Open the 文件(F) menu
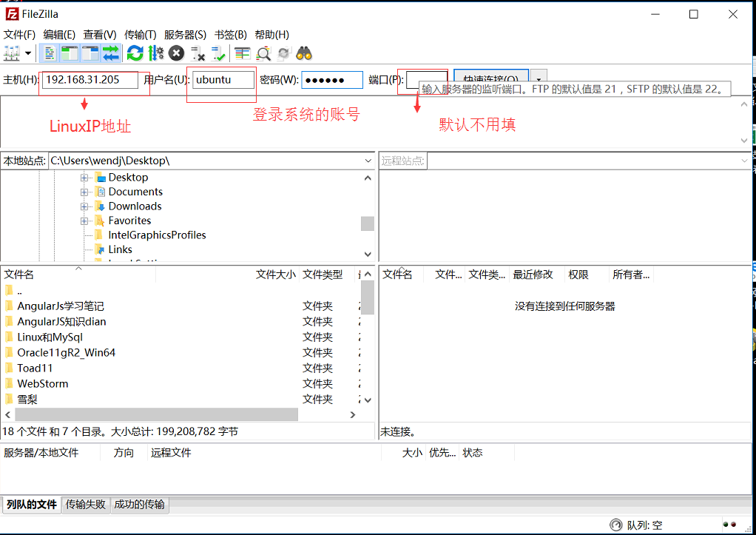Screen dimensions: 756x535 [x=19, y=35]
